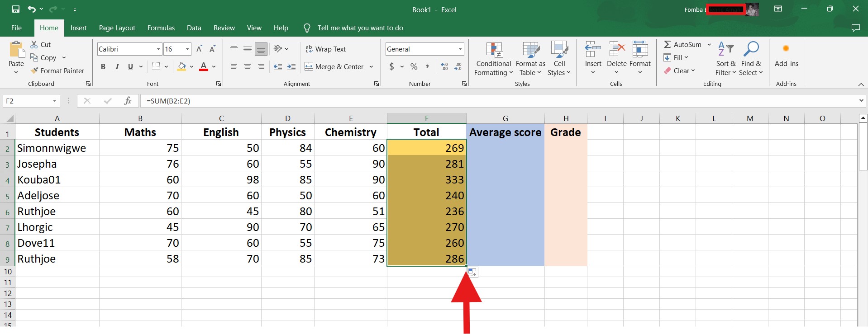Click the Name Box showing F2
Image resolution: width=868 pixels, height=334 pixels.
[27, 101]
